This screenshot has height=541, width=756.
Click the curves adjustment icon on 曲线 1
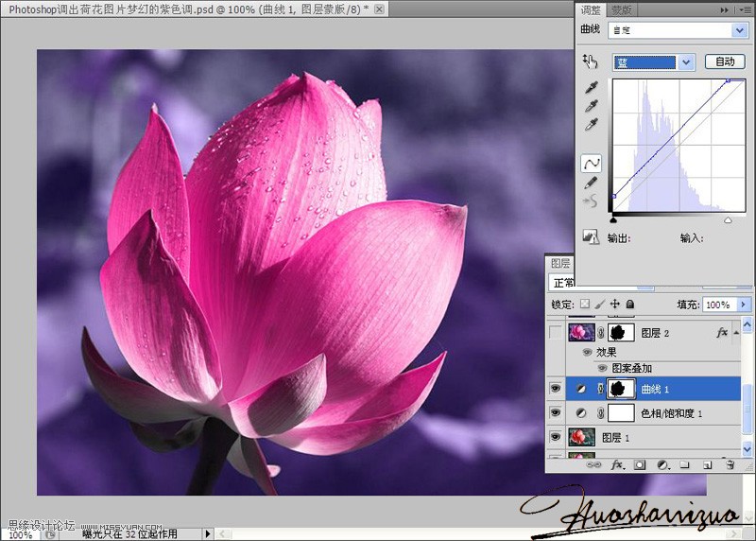pyautogui.click(x=581, y=389)
